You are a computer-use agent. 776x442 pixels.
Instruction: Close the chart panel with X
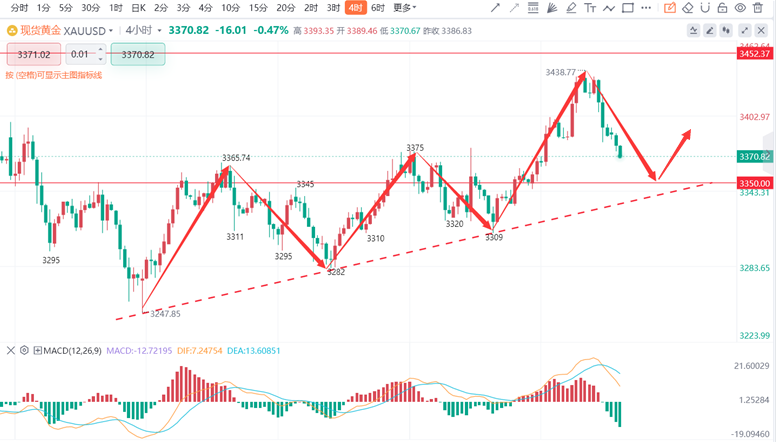[x=761, y=31]
